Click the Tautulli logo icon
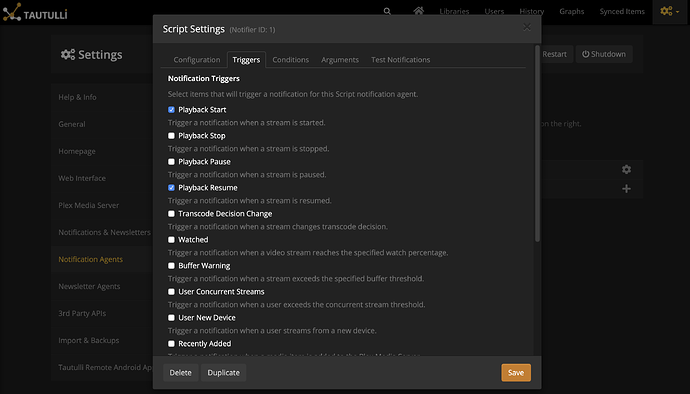This screenshot has height=394, width=690. 12,12
